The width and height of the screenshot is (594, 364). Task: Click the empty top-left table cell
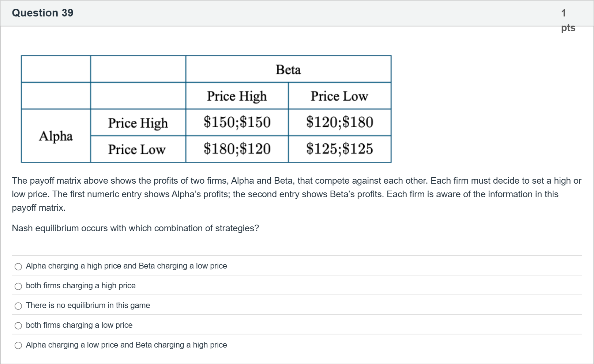pos(56,69)
